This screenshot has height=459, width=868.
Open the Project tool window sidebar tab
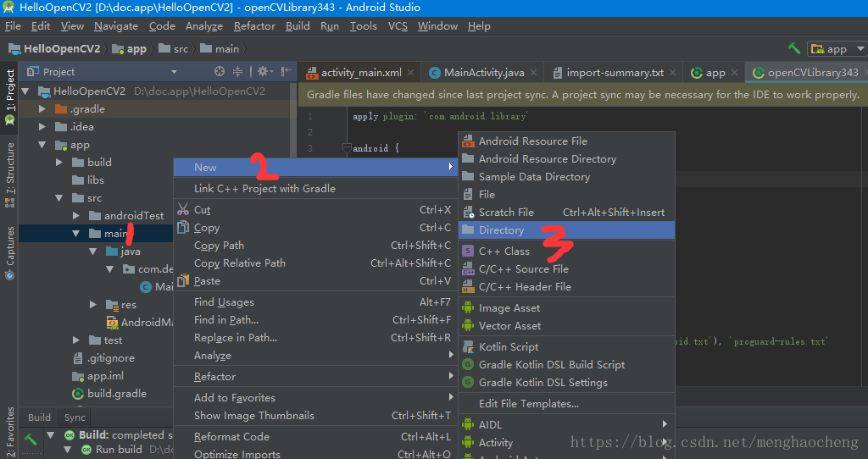click(x=9, y=97)
